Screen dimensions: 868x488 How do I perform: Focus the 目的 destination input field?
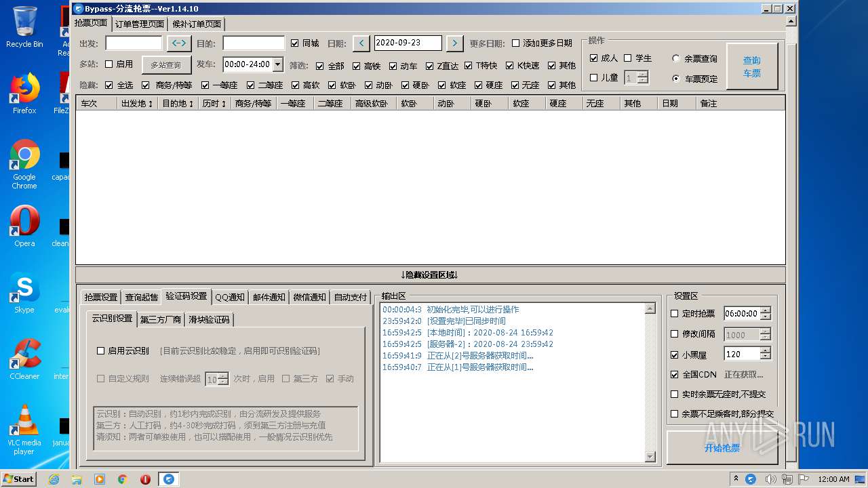[x=254, y=43]
